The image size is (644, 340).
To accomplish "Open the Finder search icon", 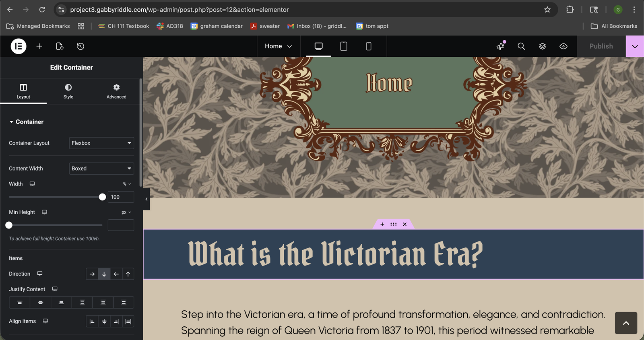I will pos(521,46).
